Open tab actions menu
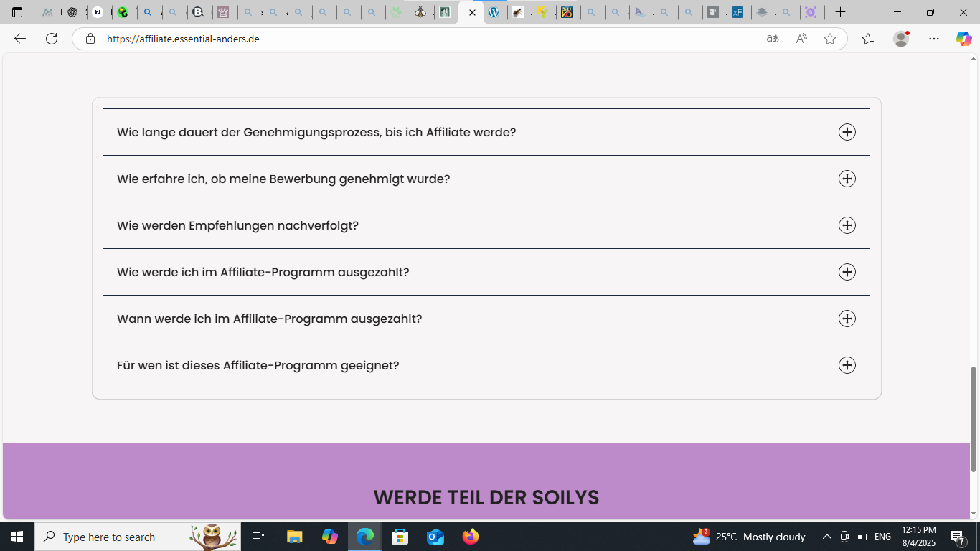Screen dimensions: 980x551 tap(17, 12)
